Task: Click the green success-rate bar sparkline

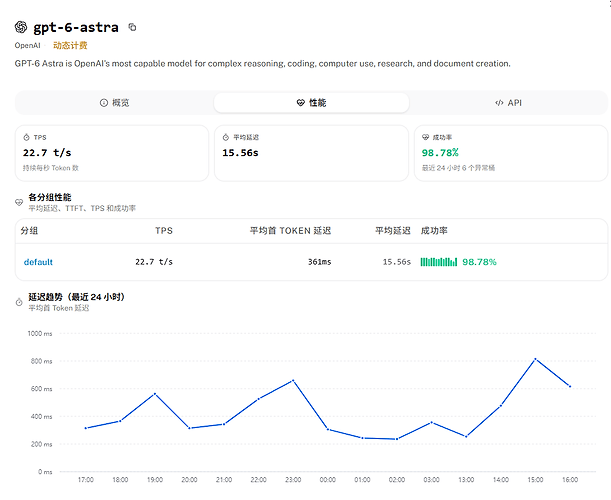Action: pos(439,262)
